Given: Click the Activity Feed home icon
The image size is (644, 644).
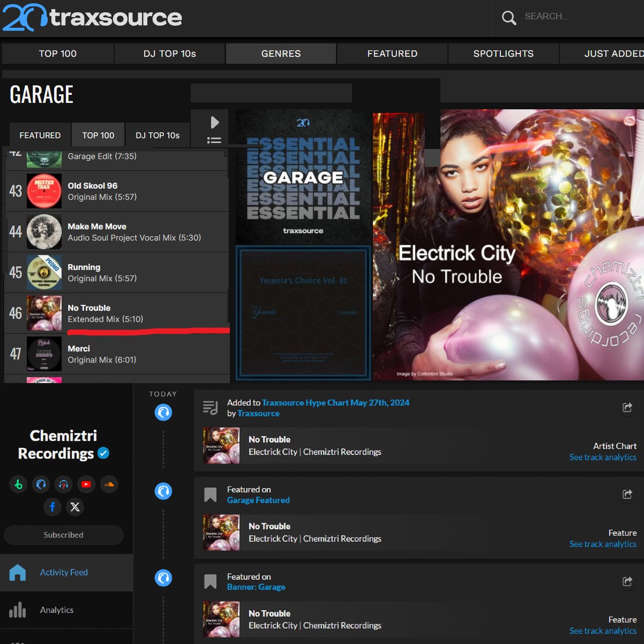Looking at the screenshot, I should point(18,573).
